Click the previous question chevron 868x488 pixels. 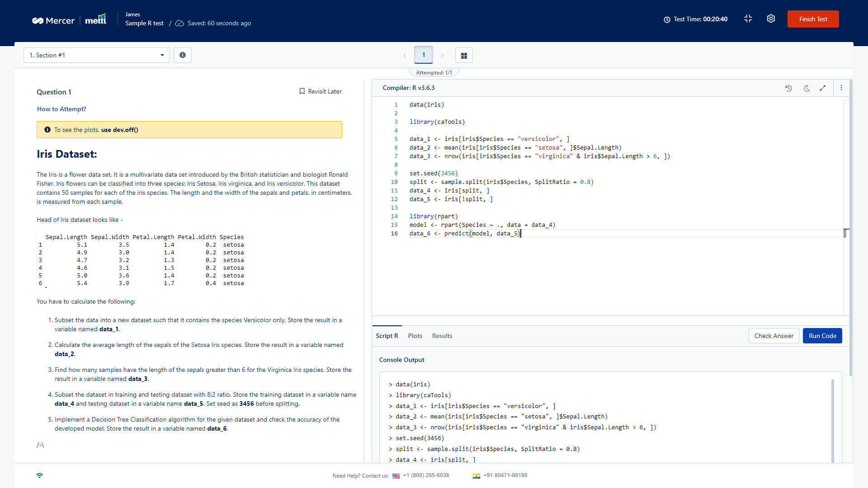pyautogui.click(x=405, y=55)
